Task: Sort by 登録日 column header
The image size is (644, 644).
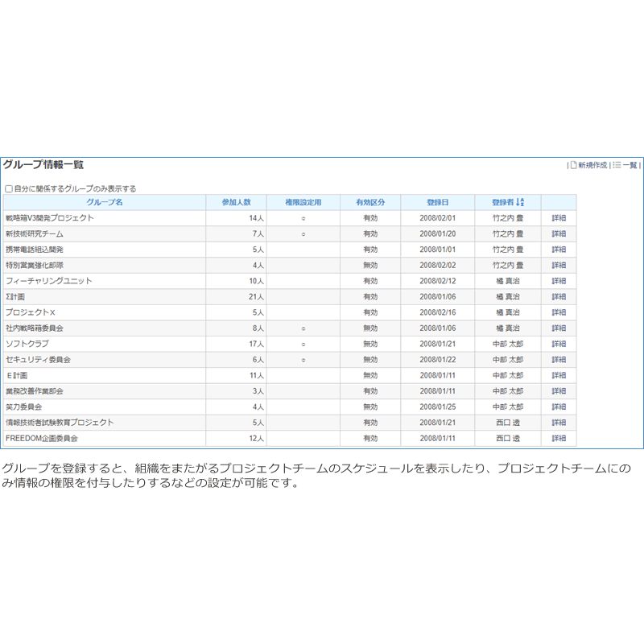Action: pyautogui.click(x=437, y=202)
